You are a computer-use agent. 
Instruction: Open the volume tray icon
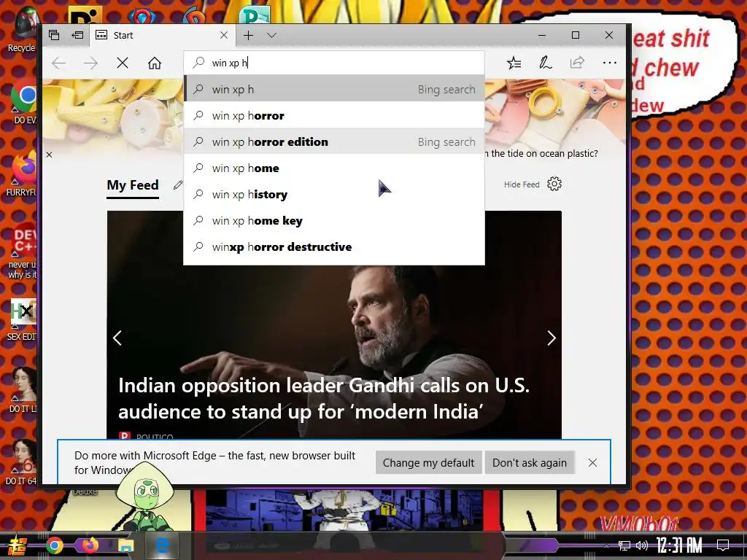[642, 545]
